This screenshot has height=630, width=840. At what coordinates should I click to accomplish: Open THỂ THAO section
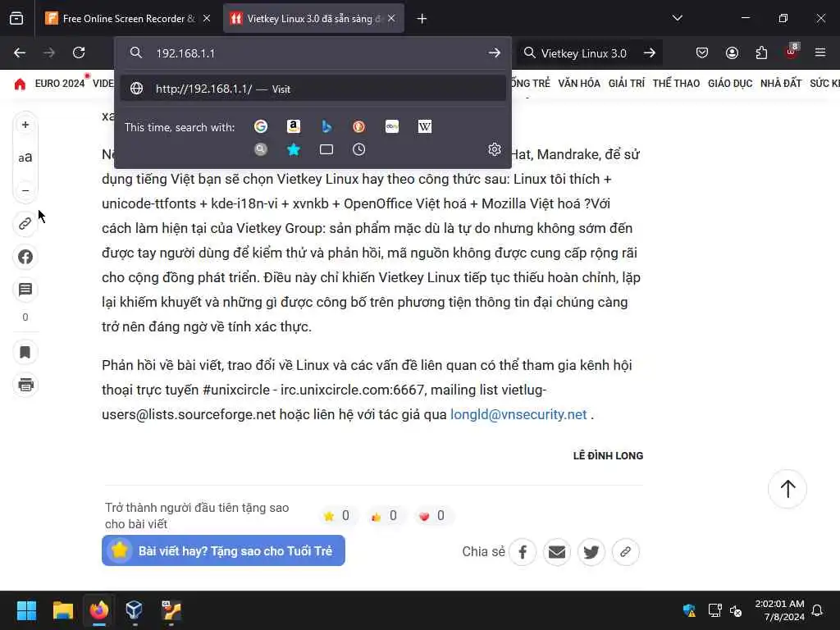pyautogui.click(x=676, y=84)
